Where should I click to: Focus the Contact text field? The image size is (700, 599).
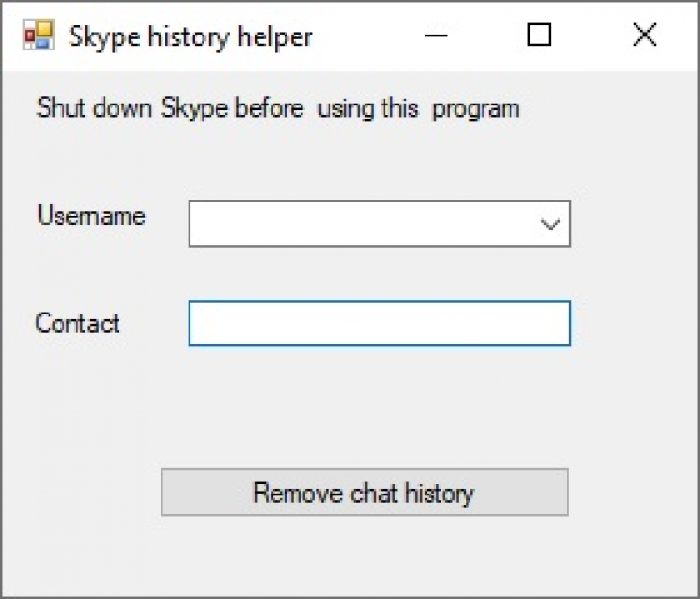[379, 324]
